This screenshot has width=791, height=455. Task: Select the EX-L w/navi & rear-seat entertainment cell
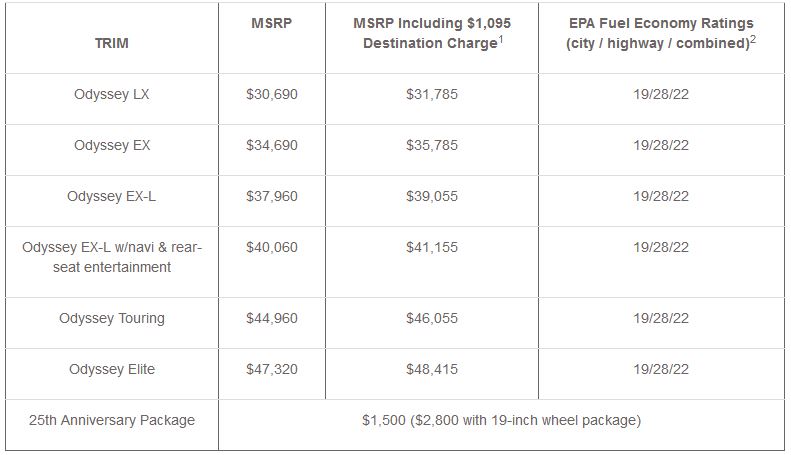(x=112, y=257)
